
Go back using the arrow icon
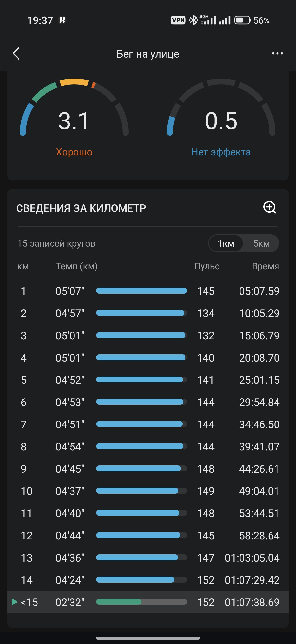(16, 54)
